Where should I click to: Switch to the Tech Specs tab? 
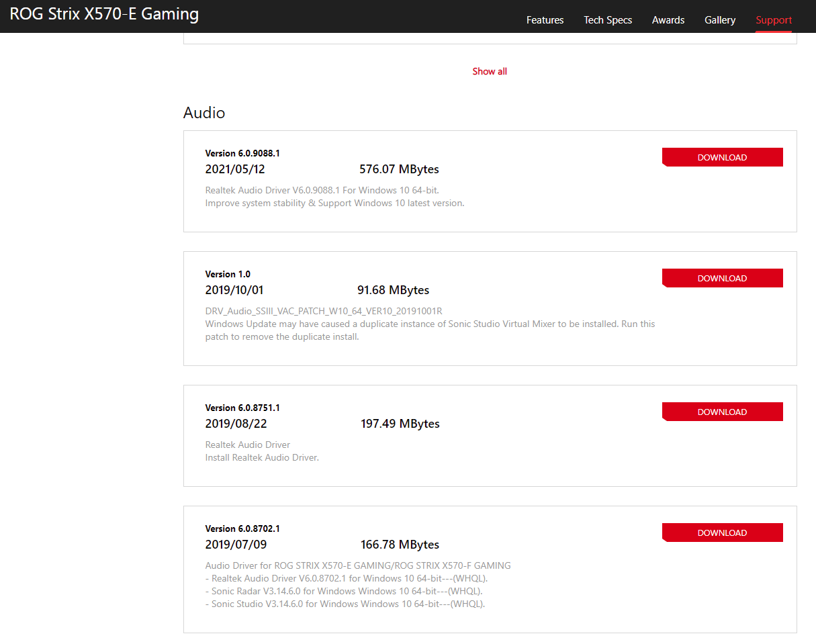(608, 20)
